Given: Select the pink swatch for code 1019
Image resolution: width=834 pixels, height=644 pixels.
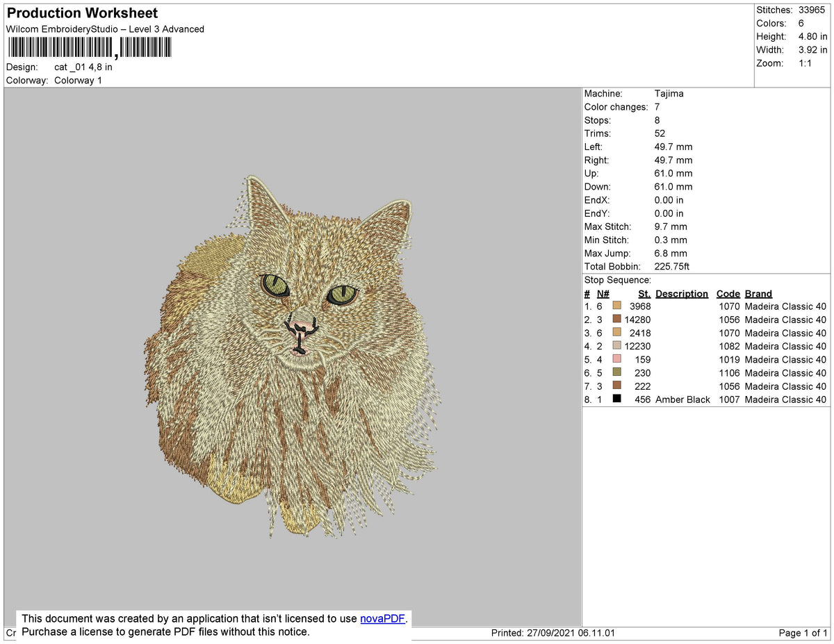Looking at the screenshot, I should [617, 359].
